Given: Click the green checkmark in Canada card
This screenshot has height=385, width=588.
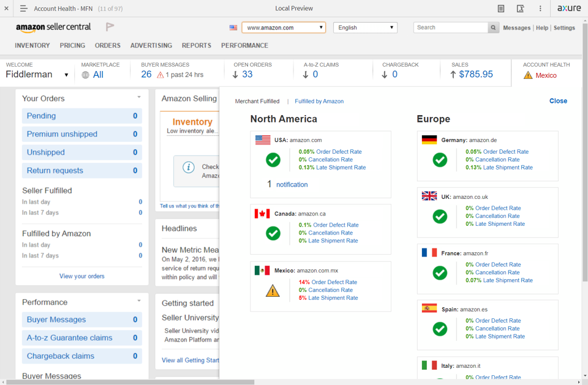Looking at the screenshot, I should 273,233.
